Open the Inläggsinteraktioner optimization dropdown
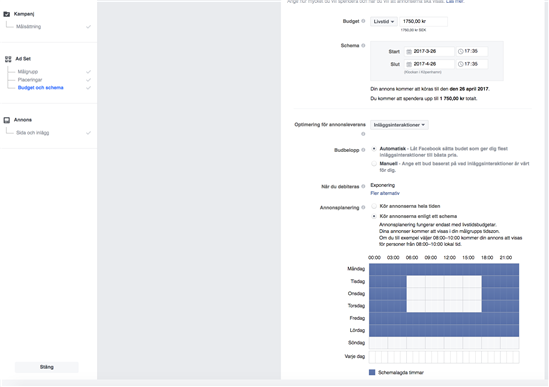The width and height of the screenshot is (549, 387). [x=399, y=125]
